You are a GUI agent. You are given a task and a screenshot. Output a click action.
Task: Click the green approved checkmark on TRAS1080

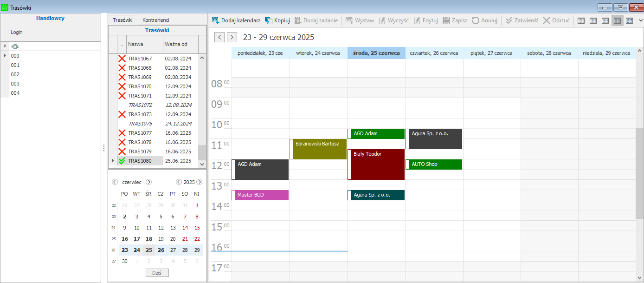click(122, 161)
